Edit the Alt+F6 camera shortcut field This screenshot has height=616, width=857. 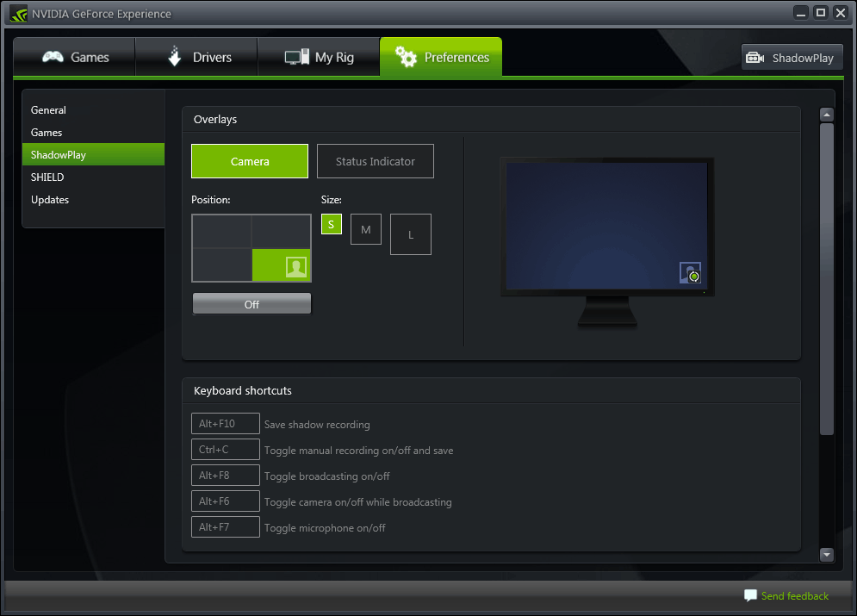[225, 501]
